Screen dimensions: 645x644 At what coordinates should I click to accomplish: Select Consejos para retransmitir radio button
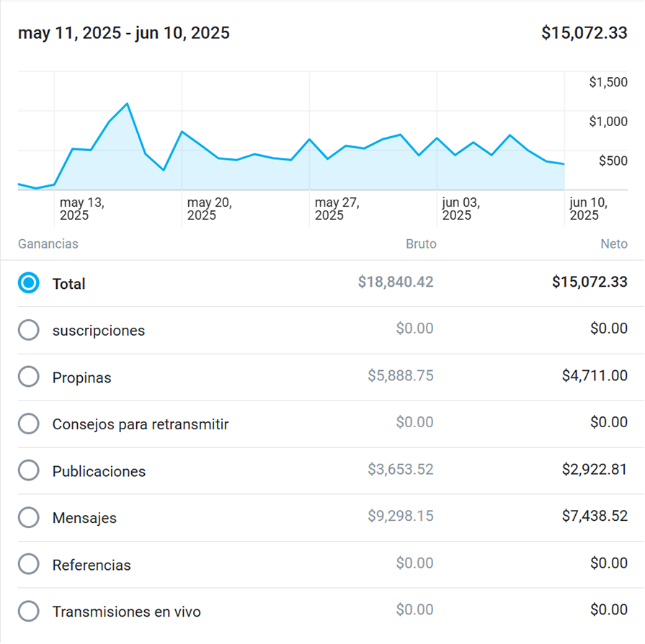[29, 424]
